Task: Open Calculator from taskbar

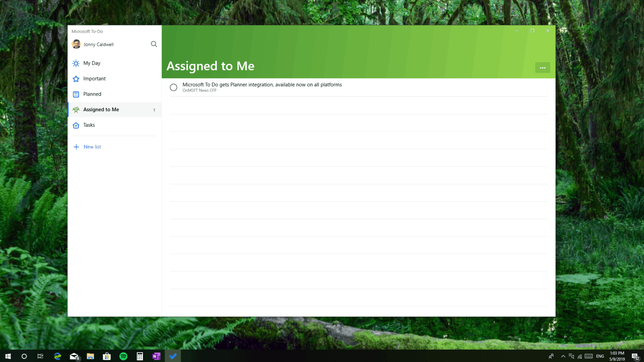Action: pyautogui.click(x=140, y=356)
